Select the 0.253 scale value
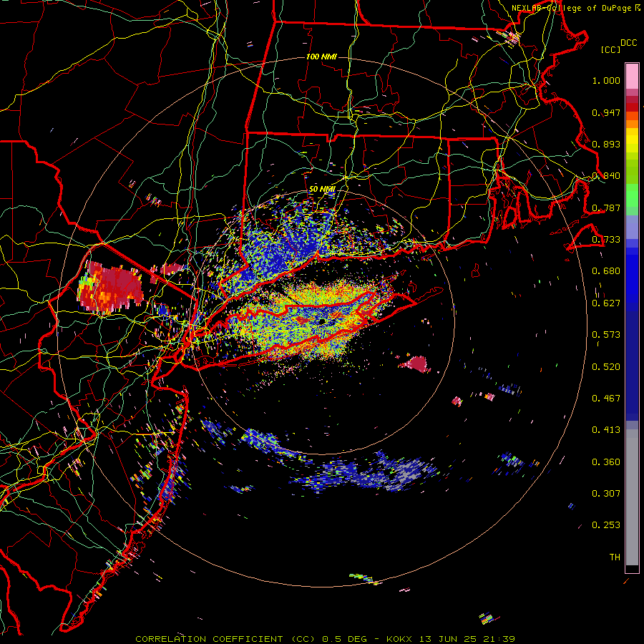The image size is (644, 644). pyautogui.click(x=606, y=525)
